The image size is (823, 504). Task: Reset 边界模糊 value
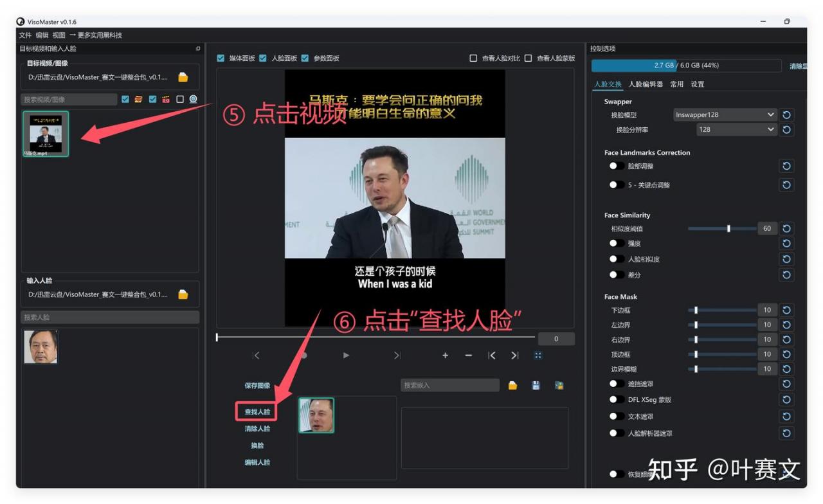[x=786, y=369]
